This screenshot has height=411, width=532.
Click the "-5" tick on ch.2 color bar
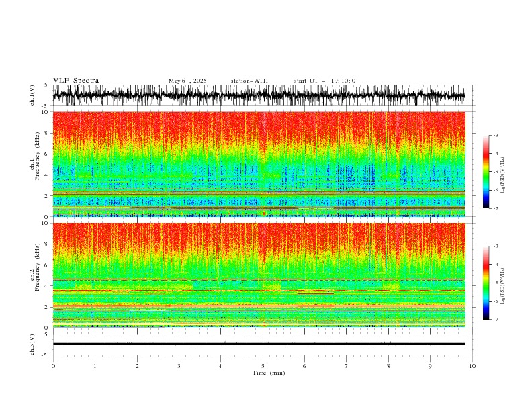[496, 283]
